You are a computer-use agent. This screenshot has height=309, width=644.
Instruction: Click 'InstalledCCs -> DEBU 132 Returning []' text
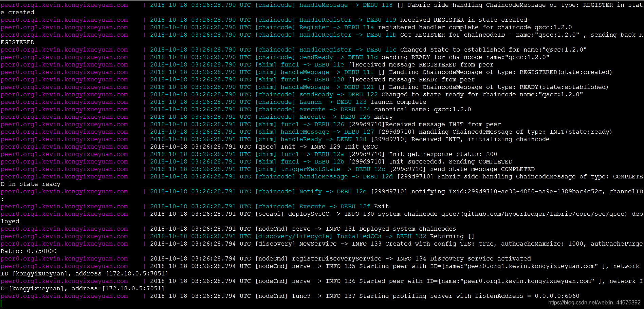pyautogui.click(x=406, y=236)
